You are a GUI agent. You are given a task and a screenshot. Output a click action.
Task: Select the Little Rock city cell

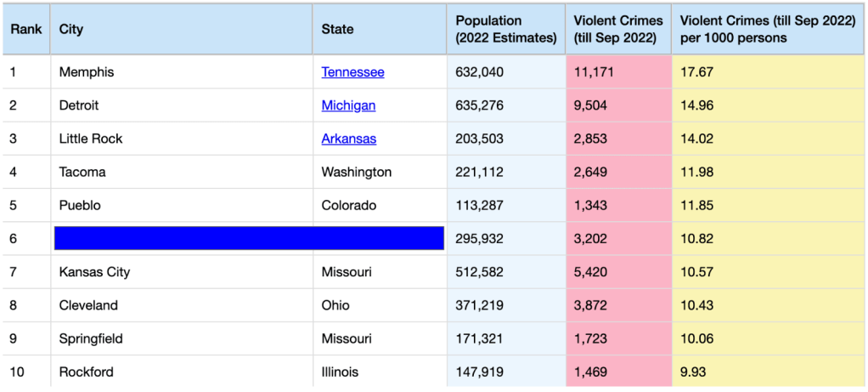(91, 139)
